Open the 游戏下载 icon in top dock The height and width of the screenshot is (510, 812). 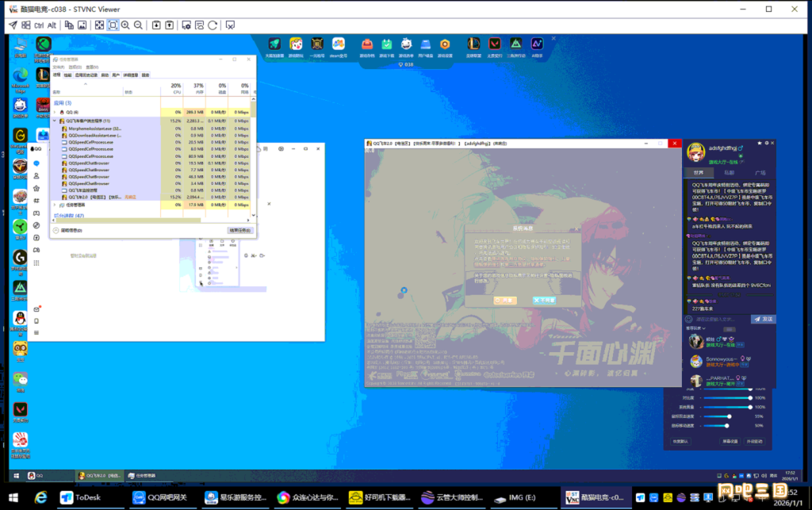tap(386, 46)
